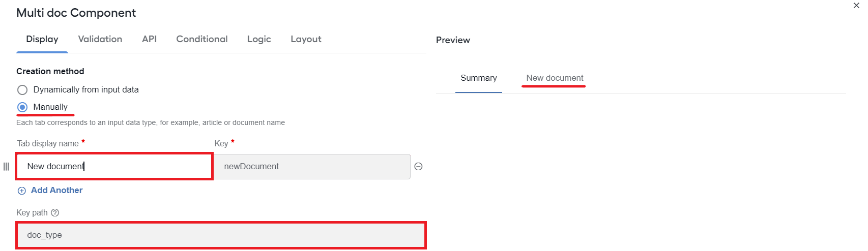868x251 pixels.
Task: Click the Key path help question-mark icon
Action: (55, 213)
